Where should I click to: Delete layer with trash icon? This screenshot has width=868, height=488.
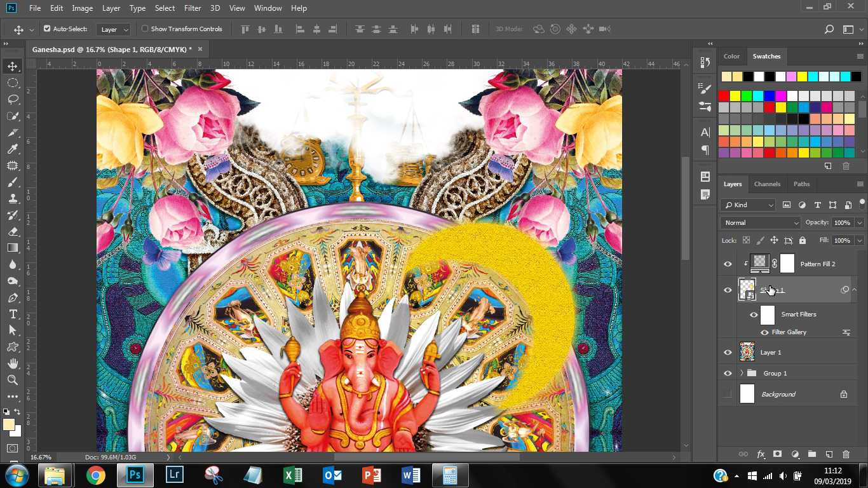pos(846,454)
